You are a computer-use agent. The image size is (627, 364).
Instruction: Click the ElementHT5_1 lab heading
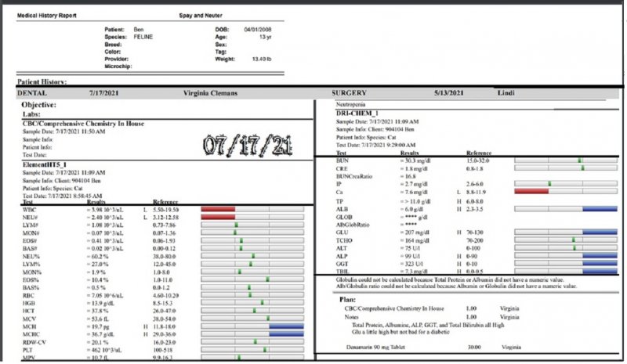pos(46,166)
